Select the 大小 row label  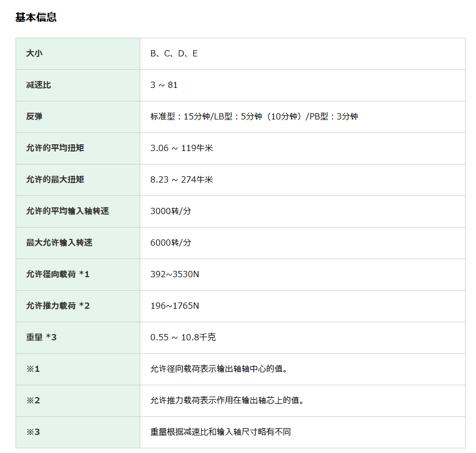pos(34,53)
